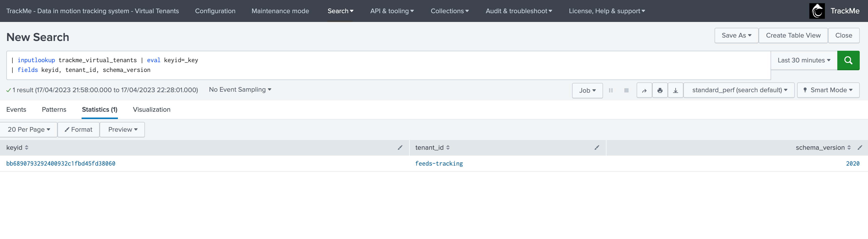
Task: Click the Create Table View button
Action: (x=793, y=35)
